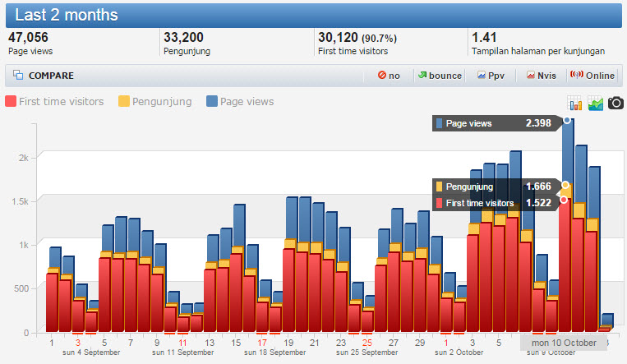This screenshot has height=364, width=627.
Task: Click the blue bar above day 19
Action: [292, 218]
